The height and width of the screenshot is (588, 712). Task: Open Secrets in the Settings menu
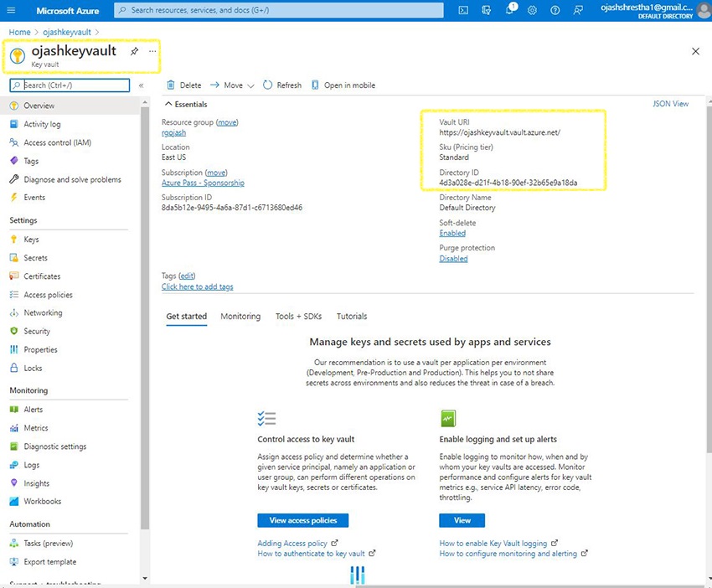[x=35, y=258]
